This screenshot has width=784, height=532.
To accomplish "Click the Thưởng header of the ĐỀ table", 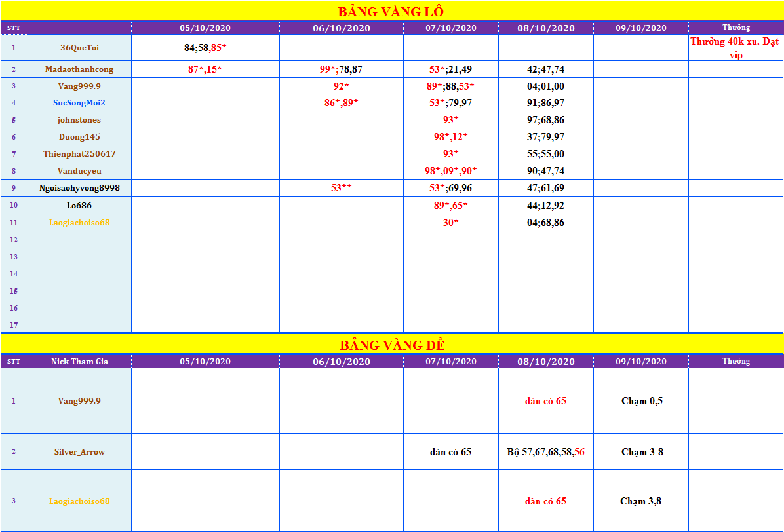I will point(736,361).
